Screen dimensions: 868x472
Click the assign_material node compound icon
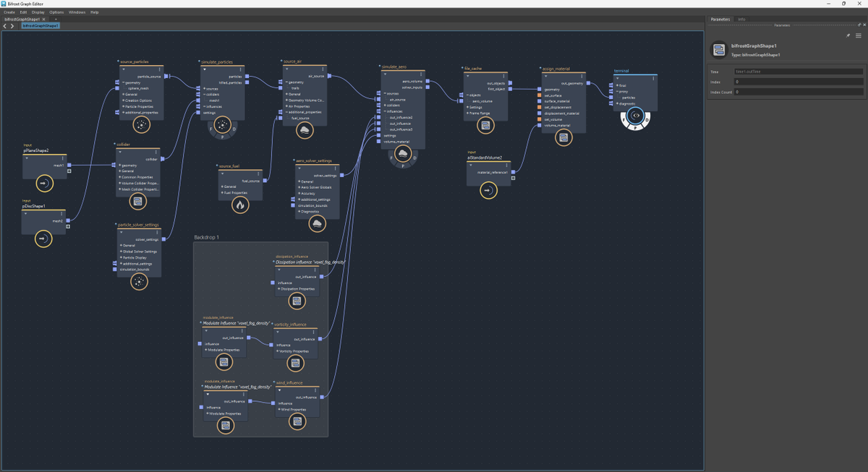click(x=563, y=137)
